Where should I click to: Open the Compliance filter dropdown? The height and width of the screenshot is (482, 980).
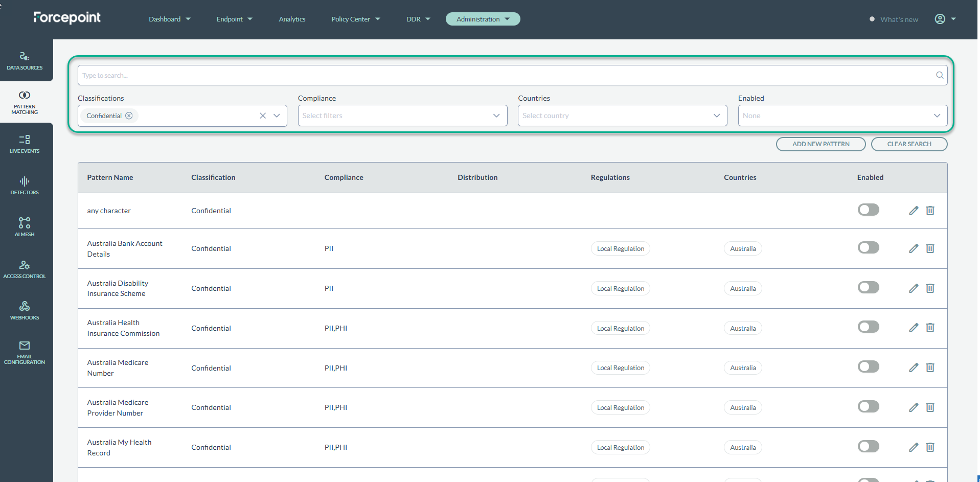[402, 116]
